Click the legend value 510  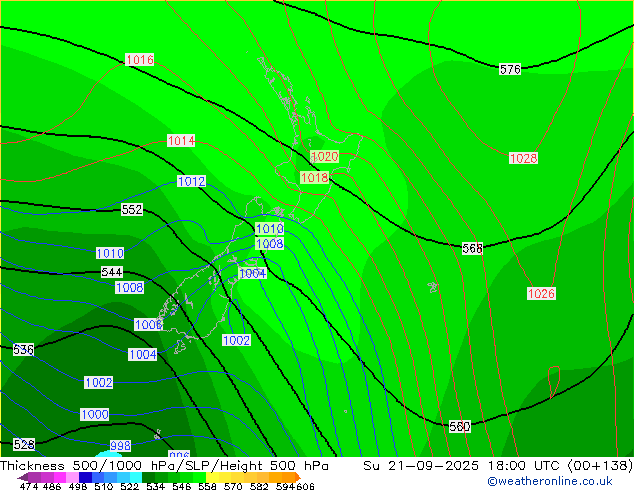pos(104,486)
